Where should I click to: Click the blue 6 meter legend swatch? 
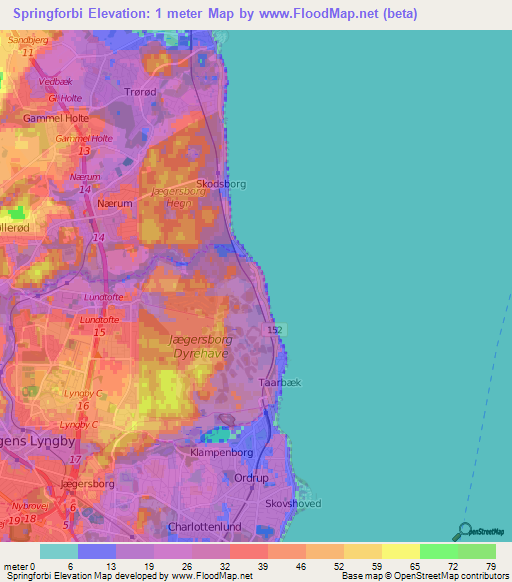97,552
